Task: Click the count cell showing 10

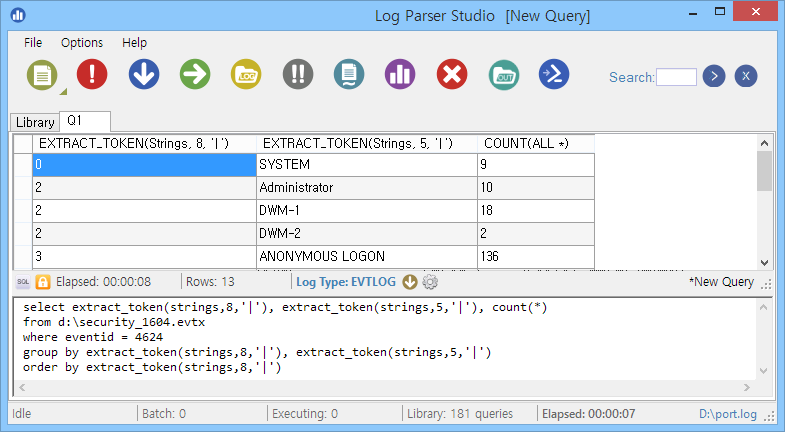Action: (x=536, y=188)
